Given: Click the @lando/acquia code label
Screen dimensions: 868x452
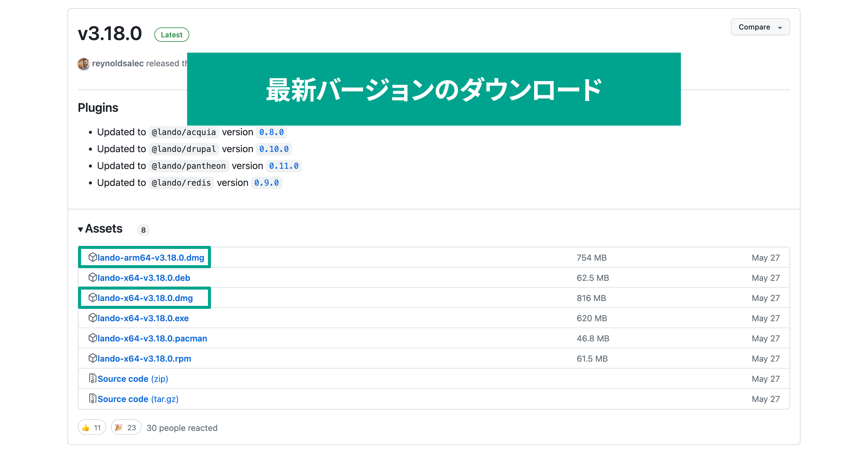Looking at the screenshot, I should (x=184, y=132).
